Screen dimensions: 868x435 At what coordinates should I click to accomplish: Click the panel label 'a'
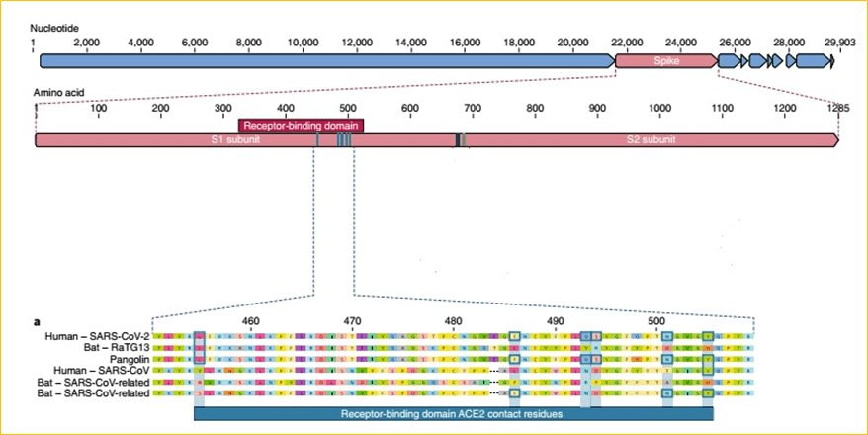coord(37,322)
